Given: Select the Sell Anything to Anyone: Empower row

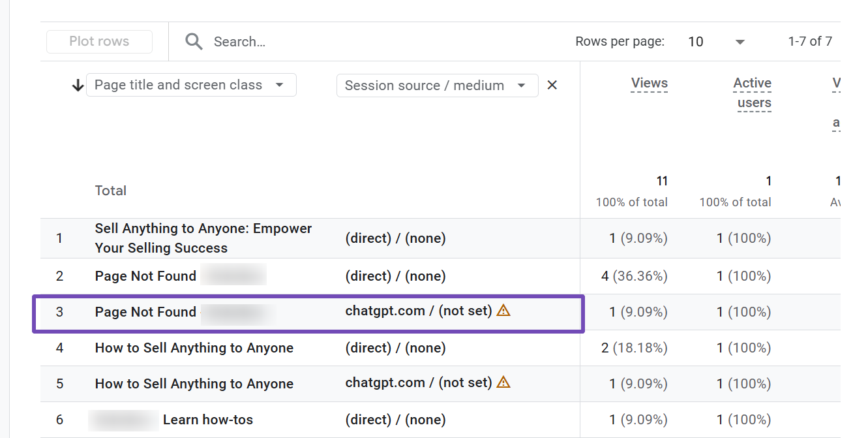Looking at the screenshot, I should coord(203,238).
